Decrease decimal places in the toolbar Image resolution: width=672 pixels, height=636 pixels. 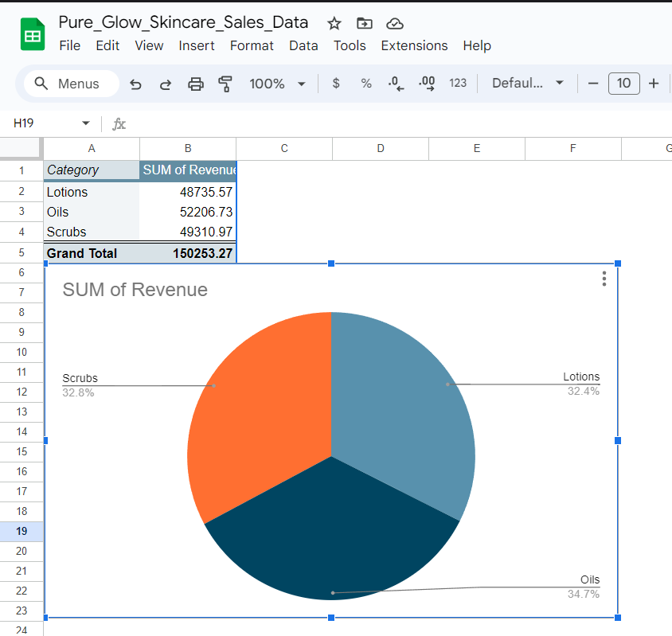(x=396, y=84)
